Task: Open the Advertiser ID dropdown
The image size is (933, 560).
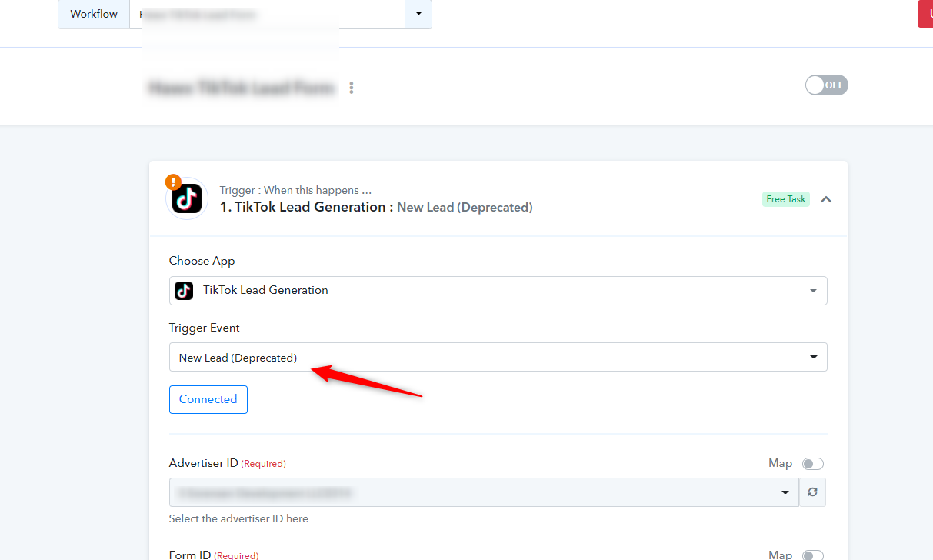Action: pos(484,492)
